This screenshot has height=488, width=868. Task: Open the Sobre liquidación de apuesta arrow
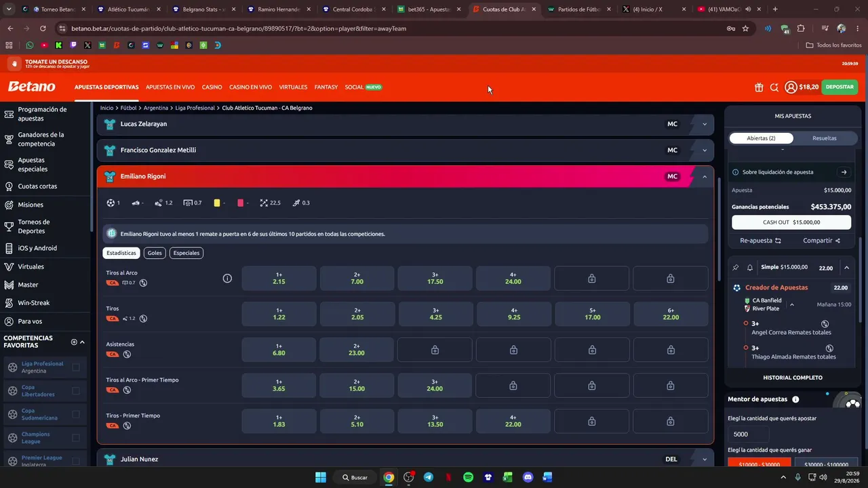(844, 172)
